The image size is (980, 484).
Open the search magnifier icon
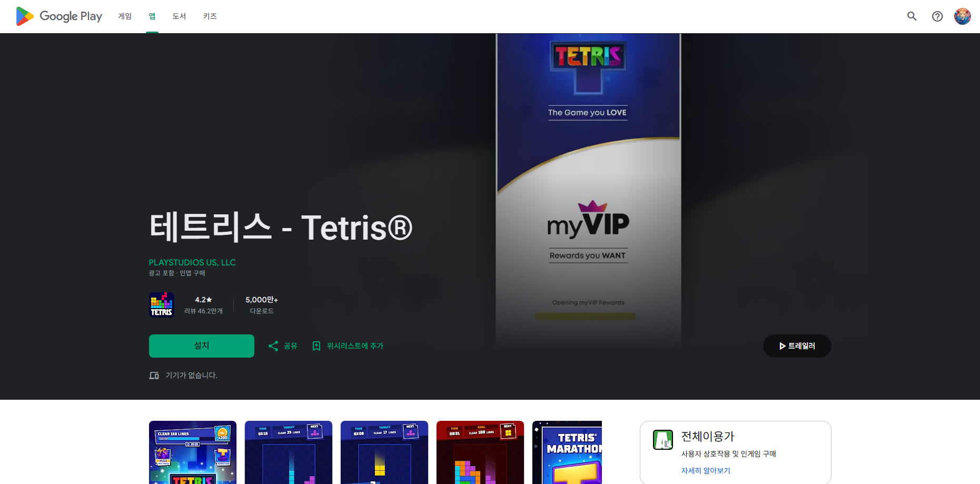pos(912,16)
